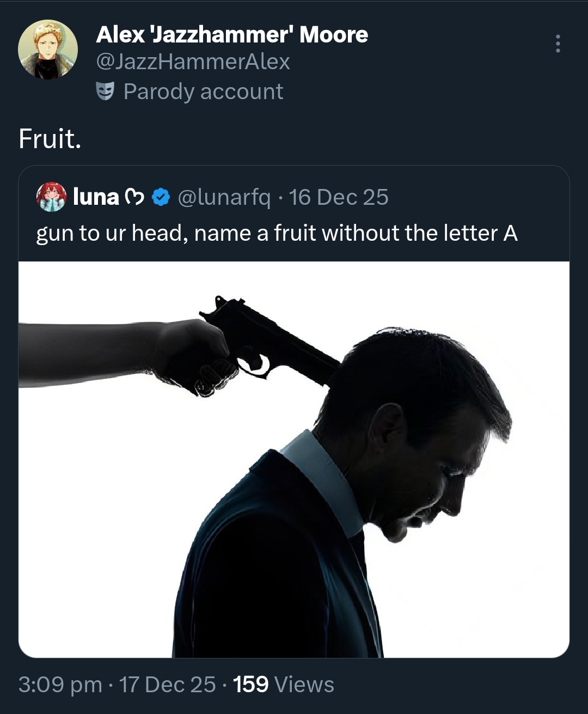
Task: Select the tweet text "Fruit."
Action: click(50, 138)
